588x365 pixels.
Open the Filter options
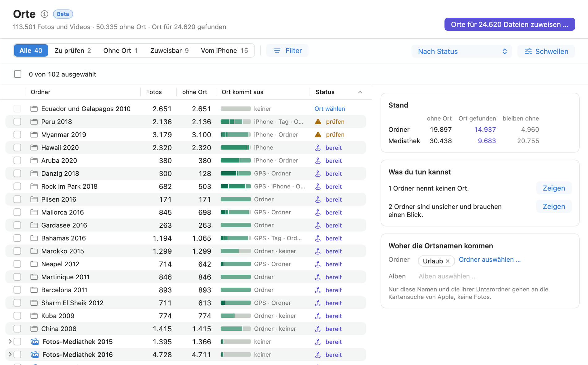point(288,51)
